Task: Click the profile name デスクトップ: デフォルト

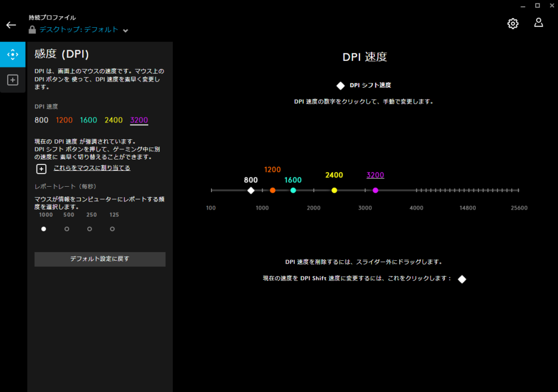Action: tap(78, 29)
